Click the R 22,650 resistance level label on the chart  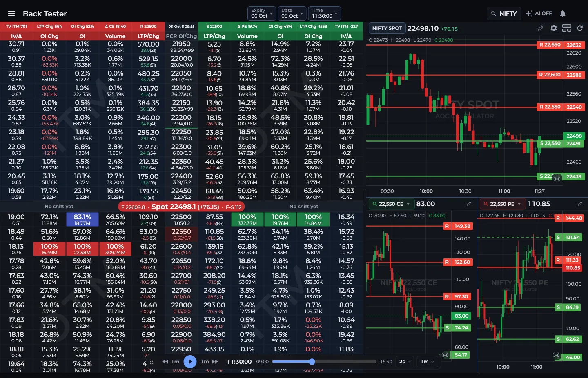click(x=550, y=45)
